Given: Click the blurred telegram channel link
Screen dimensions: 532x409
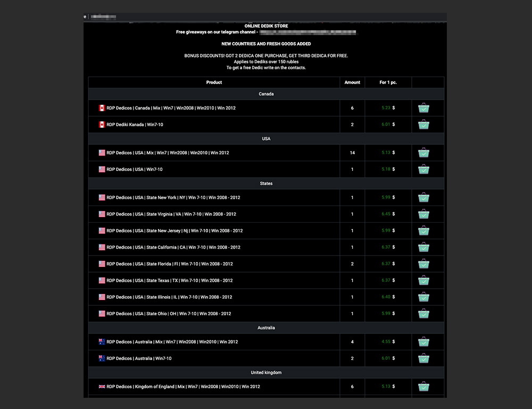Looking at the screenshot, I should pos(307,32).
